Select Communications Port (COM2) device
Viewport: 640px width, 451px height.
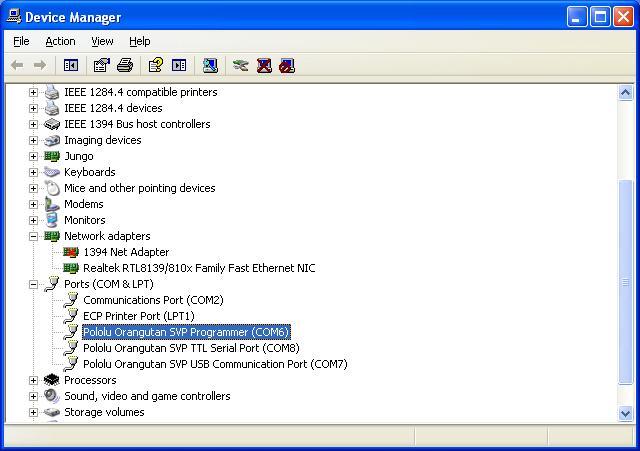click(x=152, y=300)
